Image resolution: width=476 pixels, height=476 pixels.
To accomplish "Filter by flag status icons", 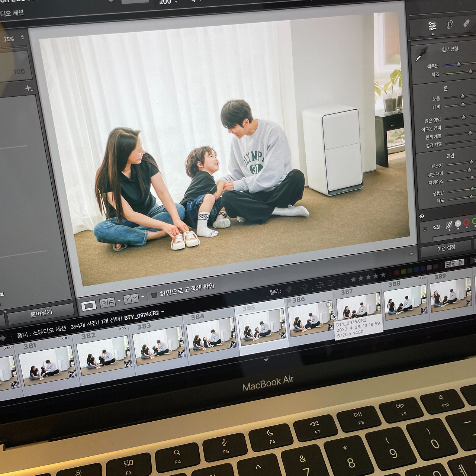I will pos(297,288).
